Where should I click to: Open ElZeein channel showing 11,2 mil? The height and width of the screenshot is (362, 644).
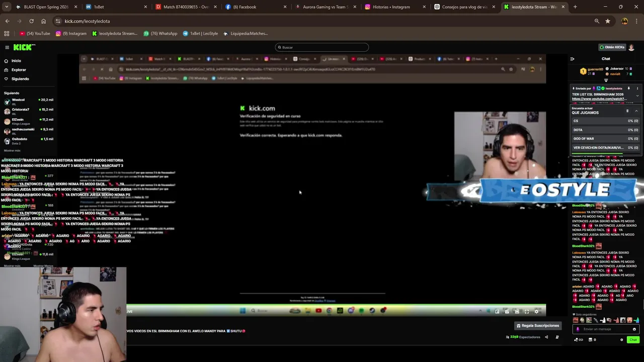29,121
